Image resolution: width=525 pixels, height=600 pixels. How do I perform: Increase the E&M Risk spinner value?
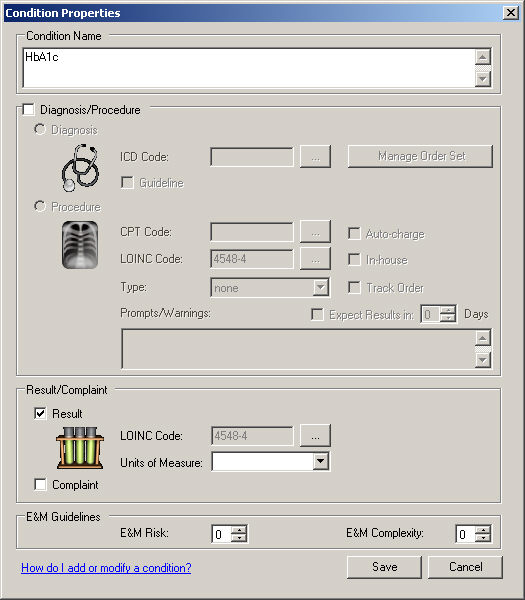(240, 530)
